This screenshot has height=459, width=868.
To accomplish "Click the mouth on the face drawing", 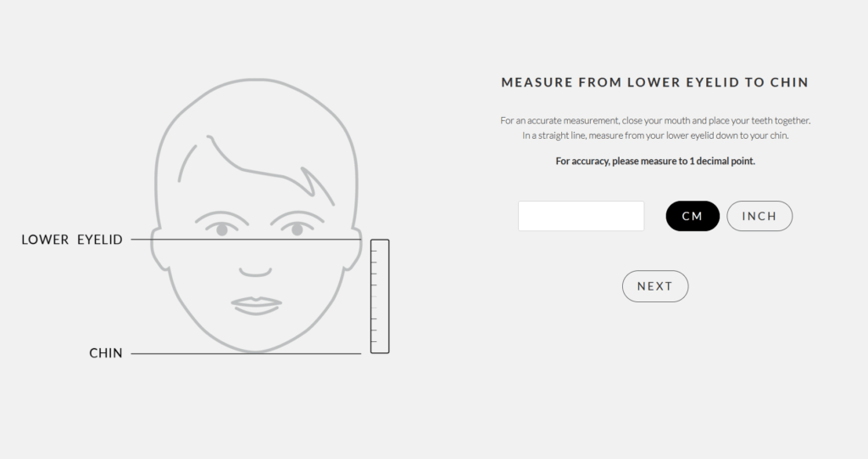I will pos(256,305).
